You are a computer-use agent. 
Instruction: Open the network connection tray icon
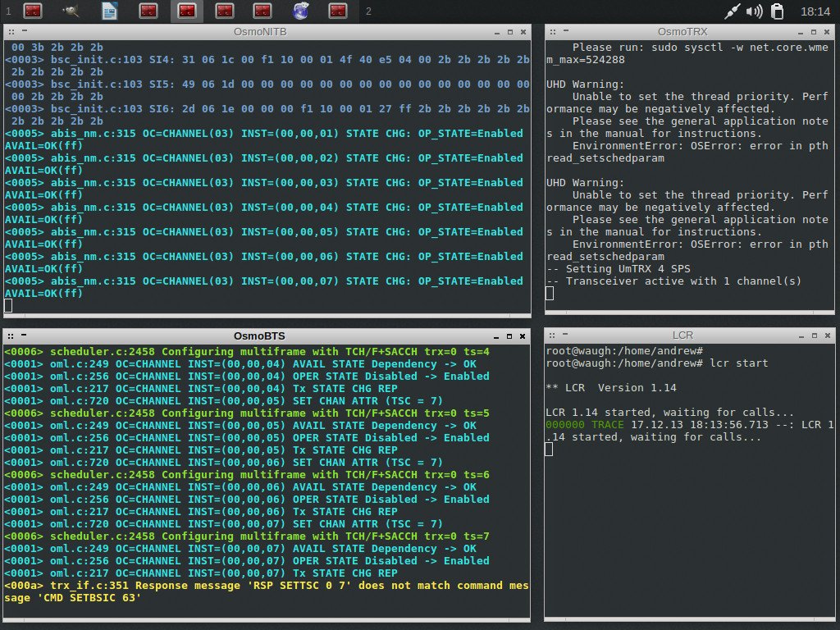(x=733, y=11)
